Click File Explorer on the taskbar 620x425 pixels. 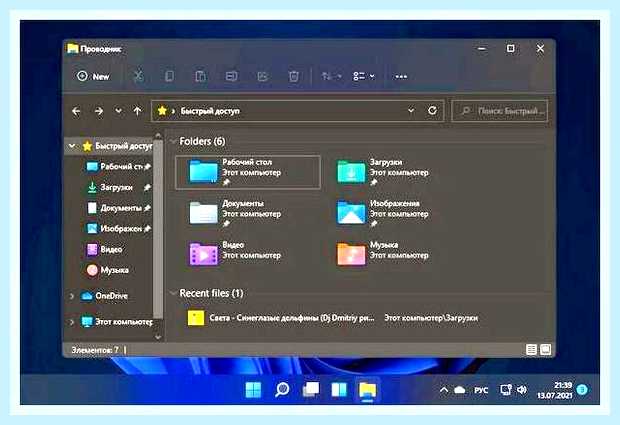point(367,390)
